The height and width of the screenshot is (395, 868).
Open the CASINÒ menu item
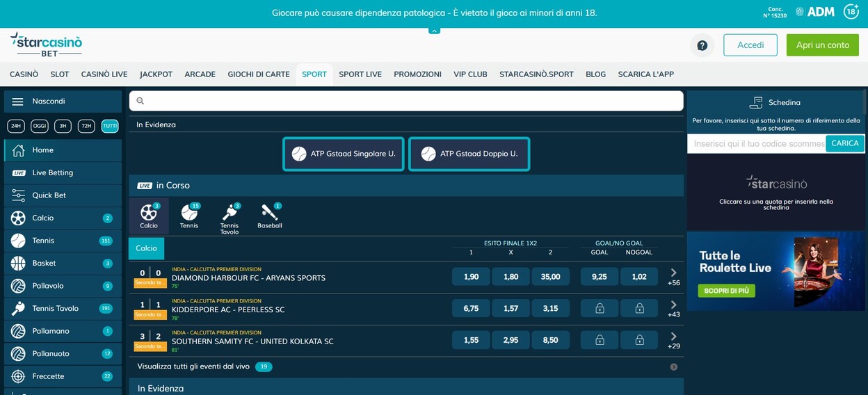24,74
